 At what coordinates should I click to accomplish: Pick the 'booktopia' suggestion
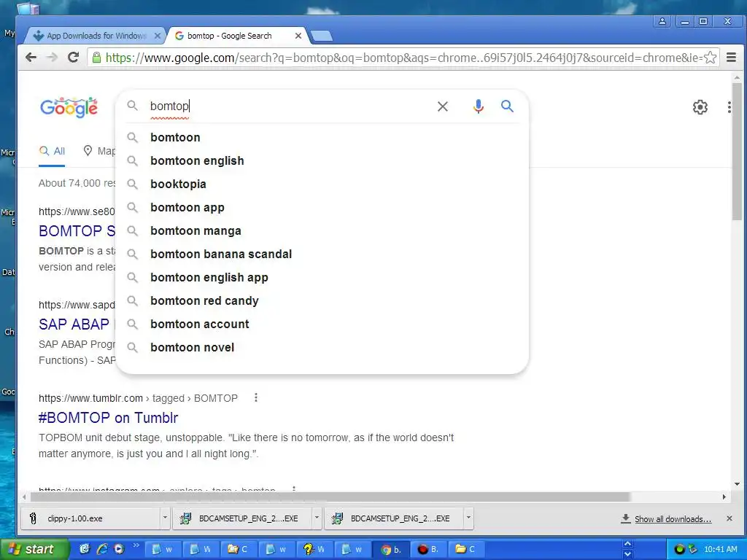pyautogui.click(x=322, y=184)
